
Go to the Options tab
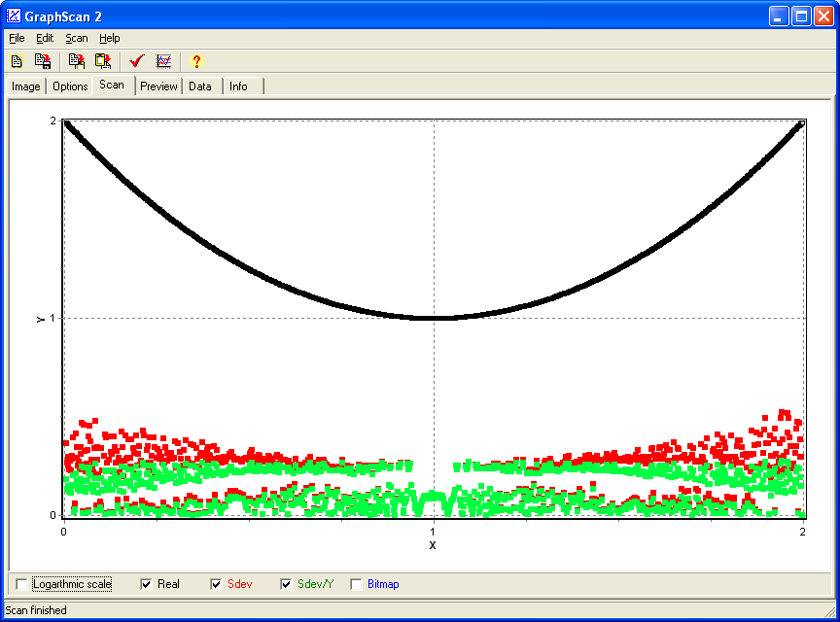tap(70, 86)
